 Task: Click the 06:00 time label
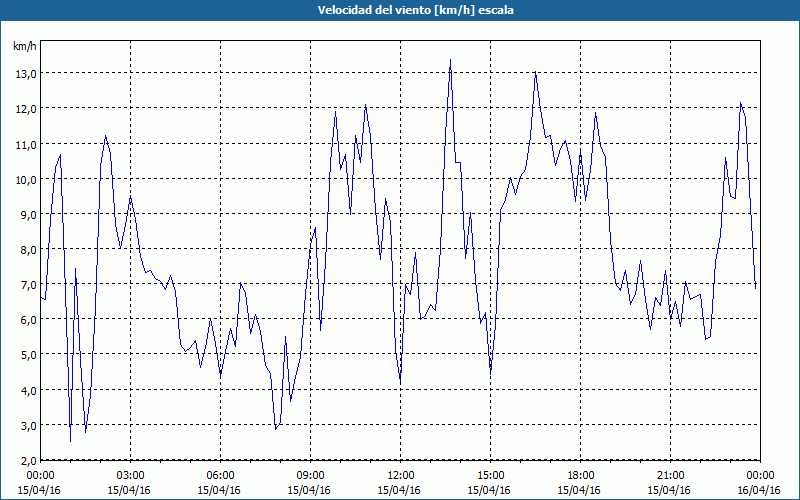pyautogui.click(x=220, y=476)
